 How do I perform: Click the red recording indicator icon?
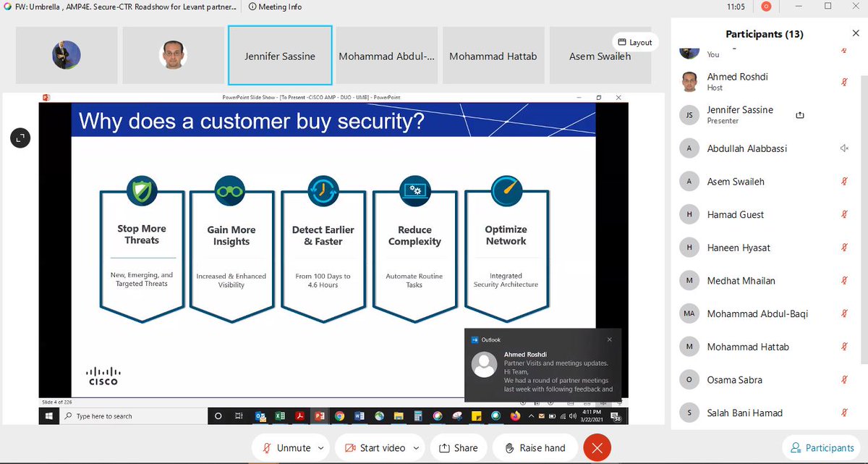coord(767,7)
